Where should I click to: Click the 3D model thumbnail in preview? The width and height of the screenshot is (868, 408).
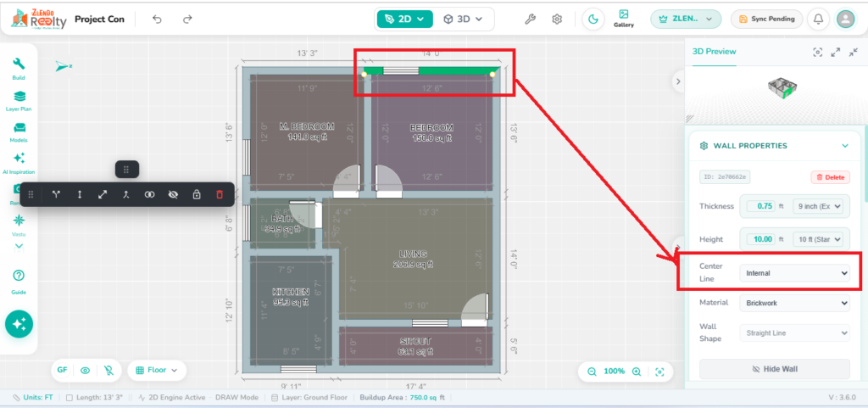(x=781, y=88)
